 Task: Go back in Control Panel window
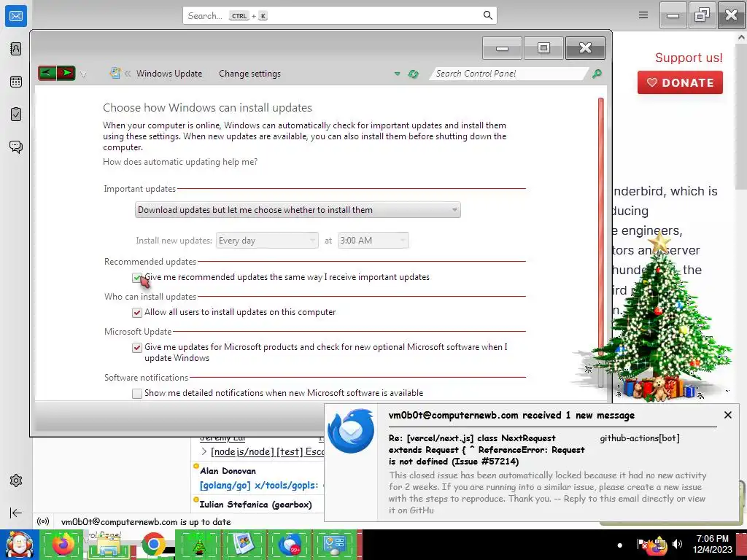coord(47,73)
